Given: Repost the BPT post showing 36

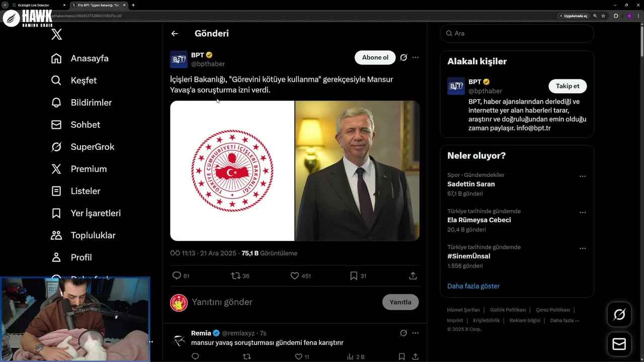Looking at the screenshot, I should click(235, 276).
